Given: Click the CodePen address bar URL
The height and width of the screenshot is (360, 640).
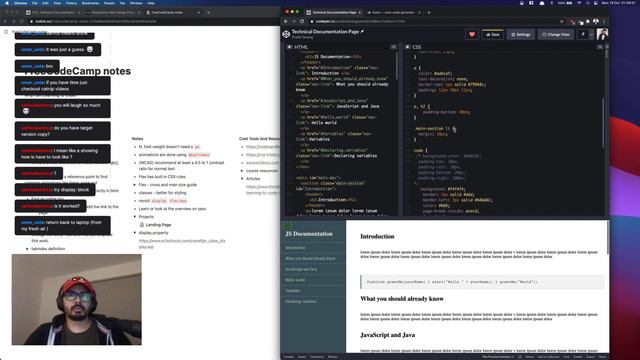Looking at the screenshot, I should coord(360,21).
